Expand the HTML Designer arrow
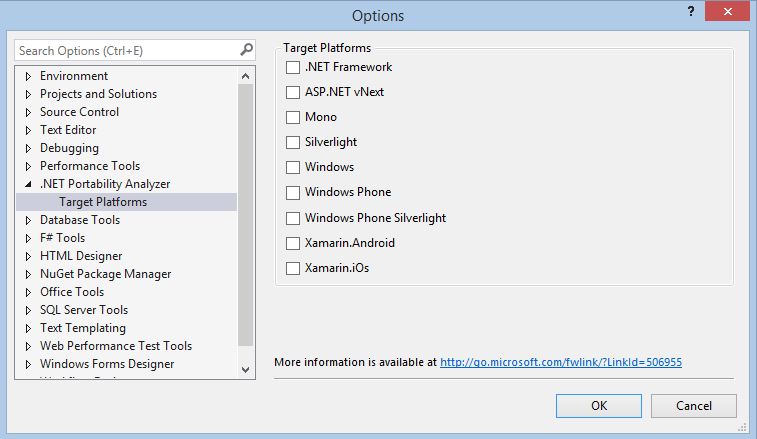 28,256
